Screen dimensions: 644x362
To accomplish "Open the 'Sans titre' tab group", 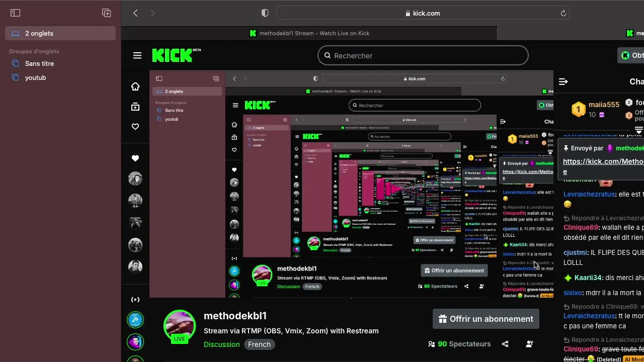I will 39,63.
